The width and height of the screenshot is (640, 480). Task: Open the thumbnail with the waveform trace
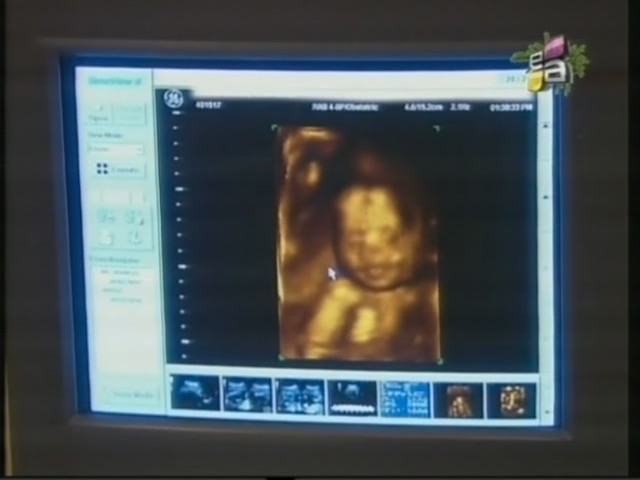click(x=352, y=398)
